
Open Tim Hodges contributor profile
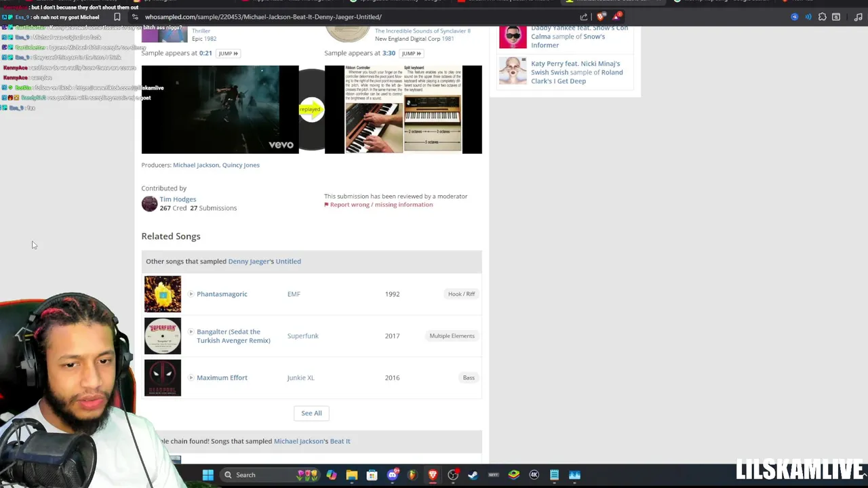(178, 199)
